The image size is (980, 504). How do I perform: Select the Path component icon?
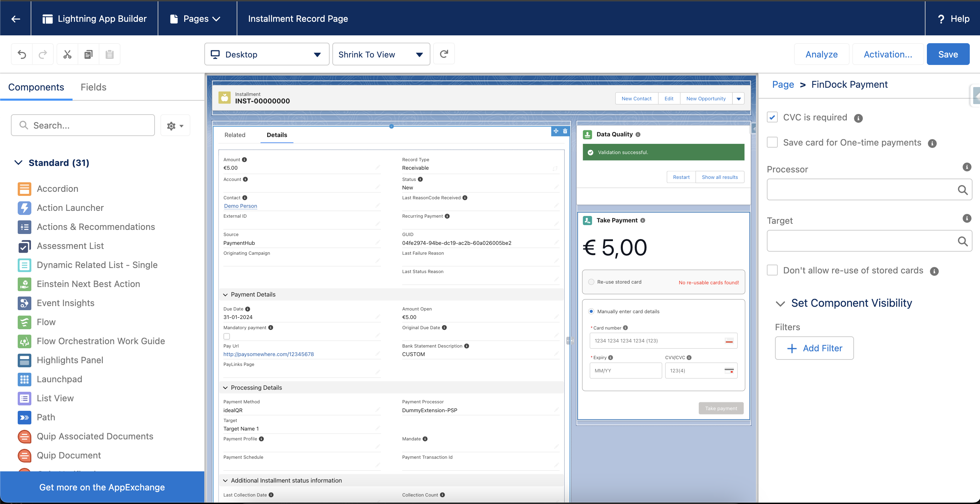coord(24,417)
